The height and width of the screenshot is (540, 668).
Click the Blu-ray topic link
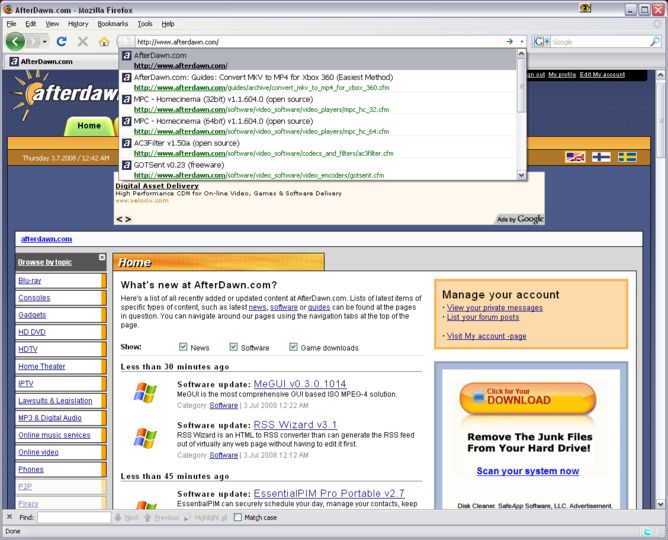point(29,281)
